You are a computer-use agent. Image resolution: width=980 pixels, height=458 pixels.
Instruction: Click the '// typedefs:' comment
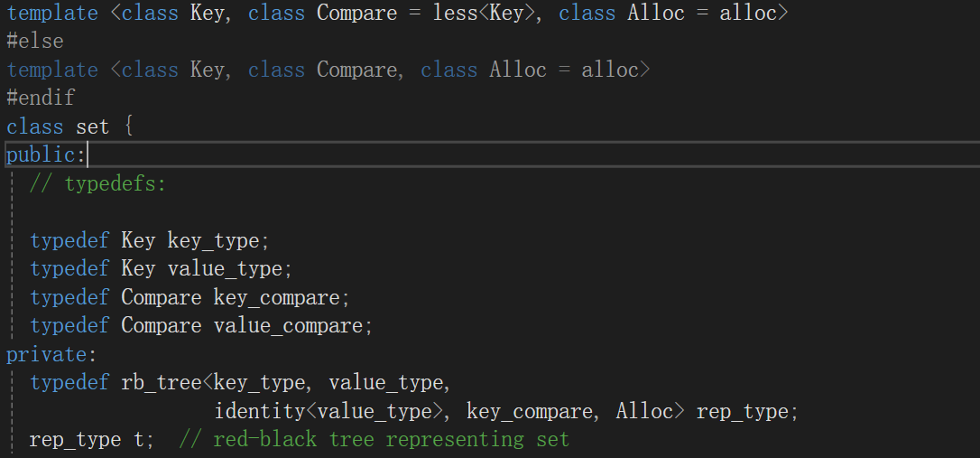click(97, 184)
